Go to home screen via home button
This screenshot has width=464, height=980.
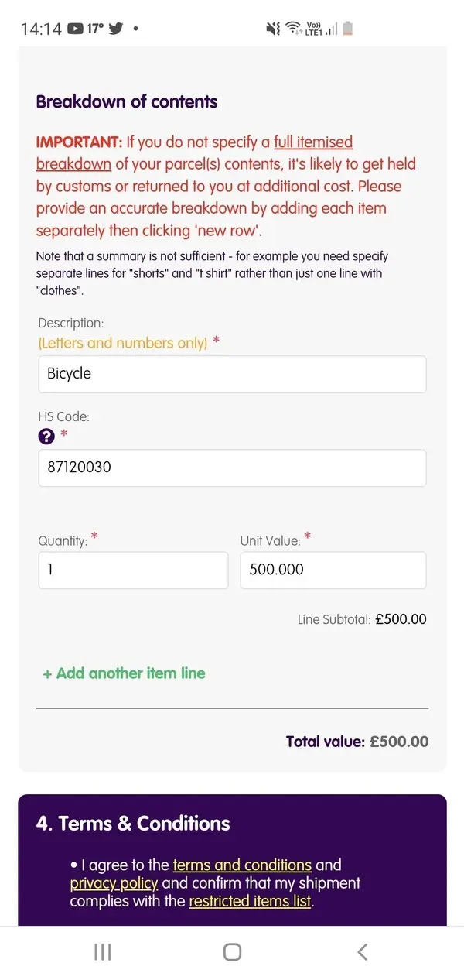(x=232, y=952)
